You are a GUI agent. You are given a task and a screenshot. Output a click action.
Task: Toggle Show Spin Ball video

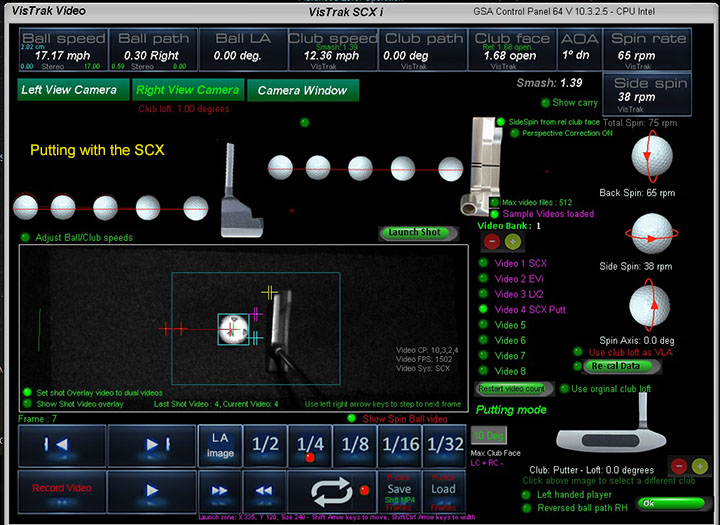pyautogui.click(x=352, y=418)
